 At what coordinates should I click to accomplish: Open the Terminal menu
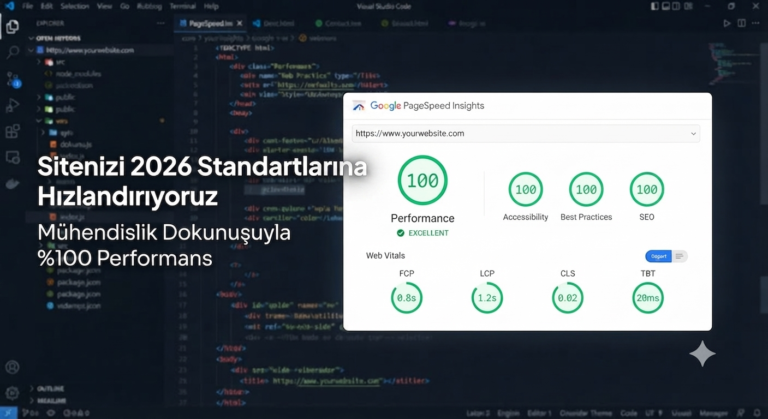(182, 6)
